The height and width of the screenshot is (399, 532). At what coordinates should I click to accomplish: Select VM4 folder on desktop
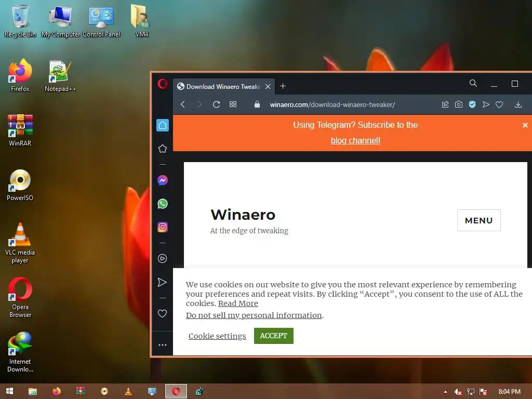point(141,20)
